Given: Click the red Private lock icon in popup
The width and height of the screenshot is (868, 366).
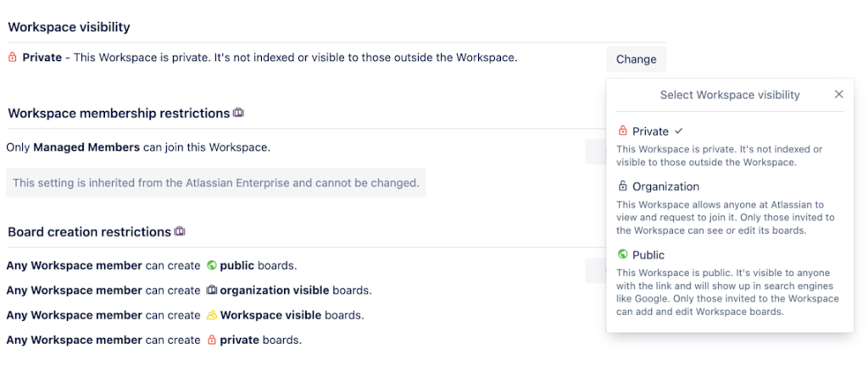Looking at the screenshot, I should tap(623, 131).
